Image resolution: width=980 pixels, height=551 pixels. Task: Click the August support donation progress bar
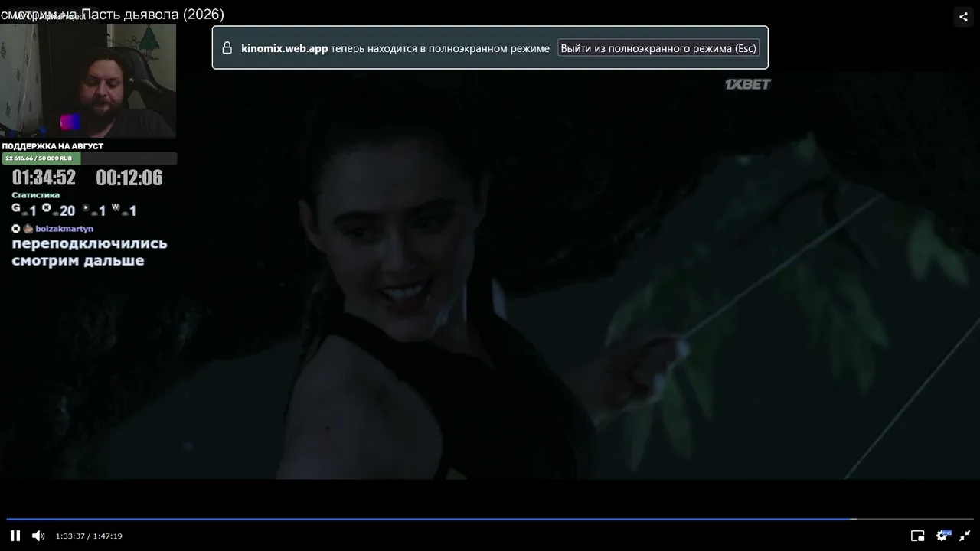[89, 158]
